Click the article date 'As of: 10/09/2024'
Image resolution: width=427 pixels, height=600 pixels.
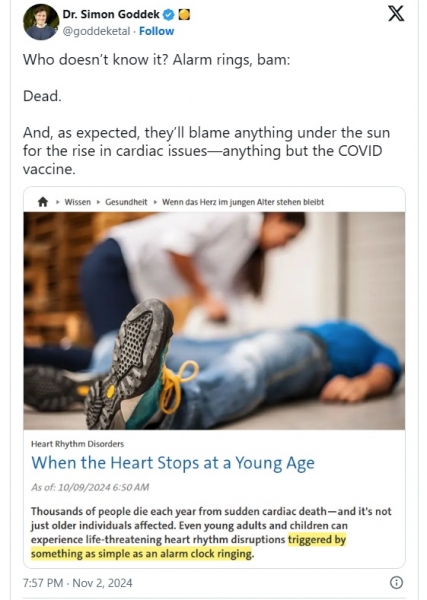point(90,487)
